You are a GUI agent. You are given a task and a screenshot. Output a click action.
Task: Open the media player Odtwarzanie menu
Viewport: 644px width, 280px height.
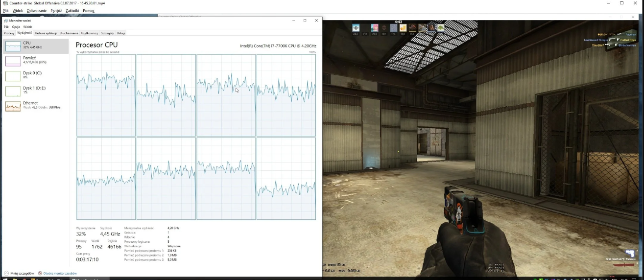[37, 10]
